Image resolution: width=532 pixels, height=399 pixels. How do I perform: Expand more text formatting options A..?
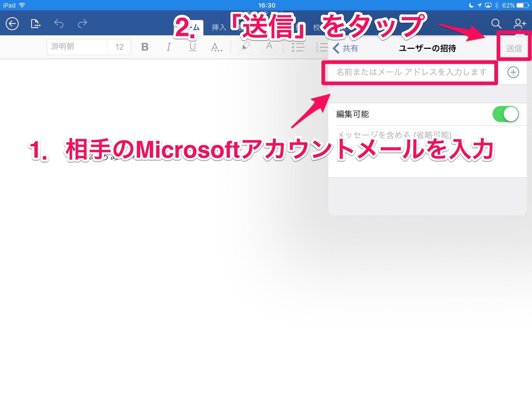pyautogui.click(x=217, y=47)
